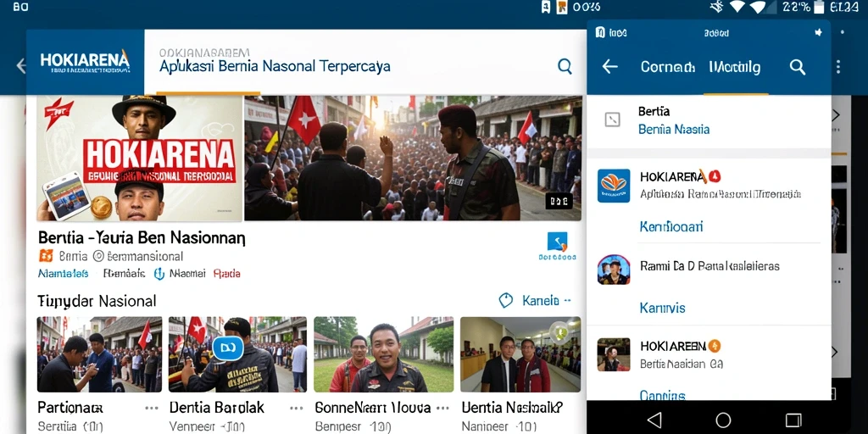Open the blue HOKIARENA app icon in the list
Screen dimensions: 868x434
(614, 186)
